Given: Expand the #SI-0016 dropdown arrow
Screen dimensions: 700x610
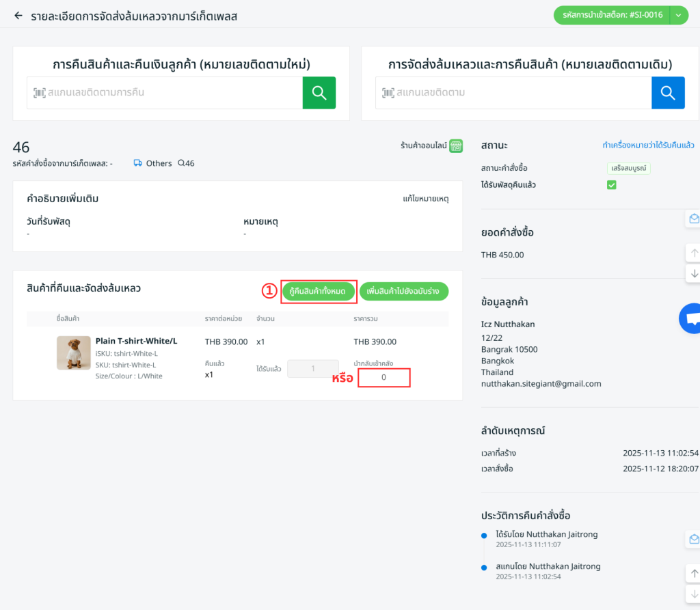Looking at the screenshot, I should click(678, 15).
